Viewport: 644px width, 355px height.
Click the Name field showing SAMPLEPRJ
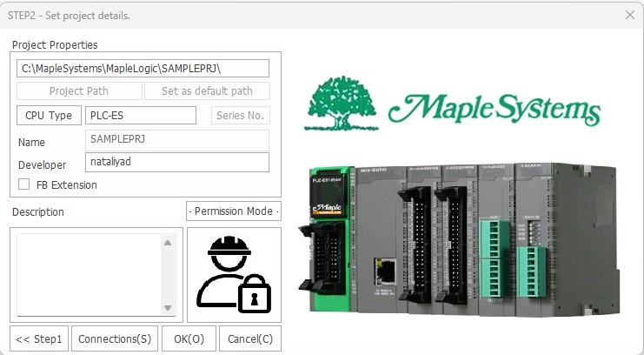177,140
